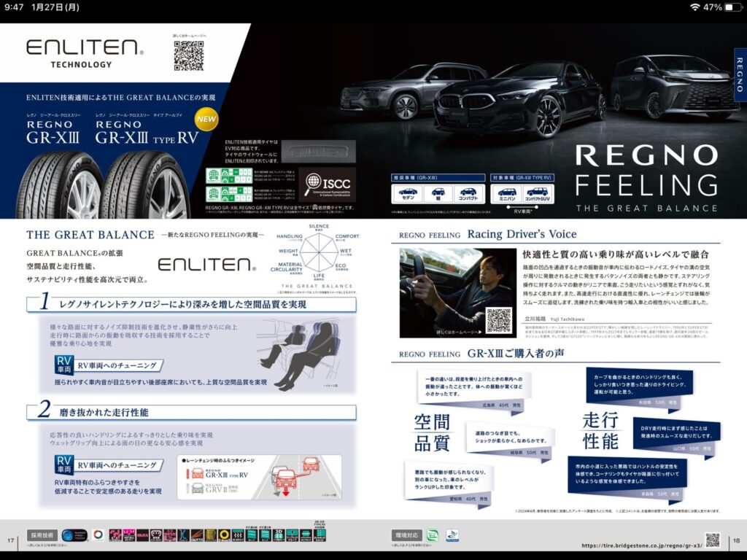Tap the Racing Driver's Voice heading

coord(522,234)
